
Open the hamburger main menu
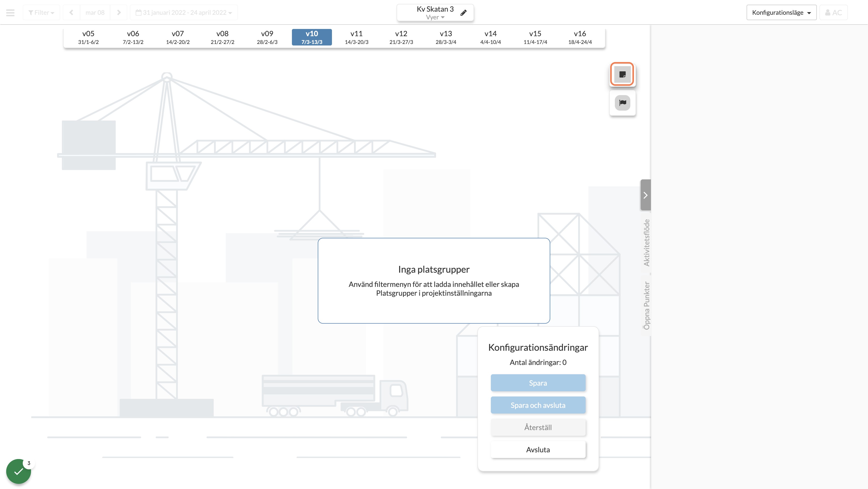coord(10,13)
